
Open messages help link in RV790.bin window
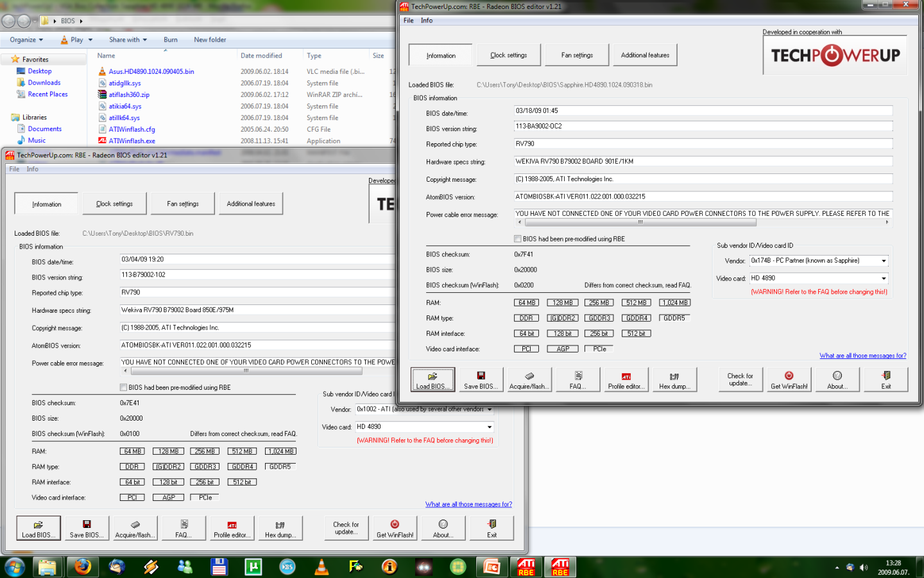click(x=468, y=504)
